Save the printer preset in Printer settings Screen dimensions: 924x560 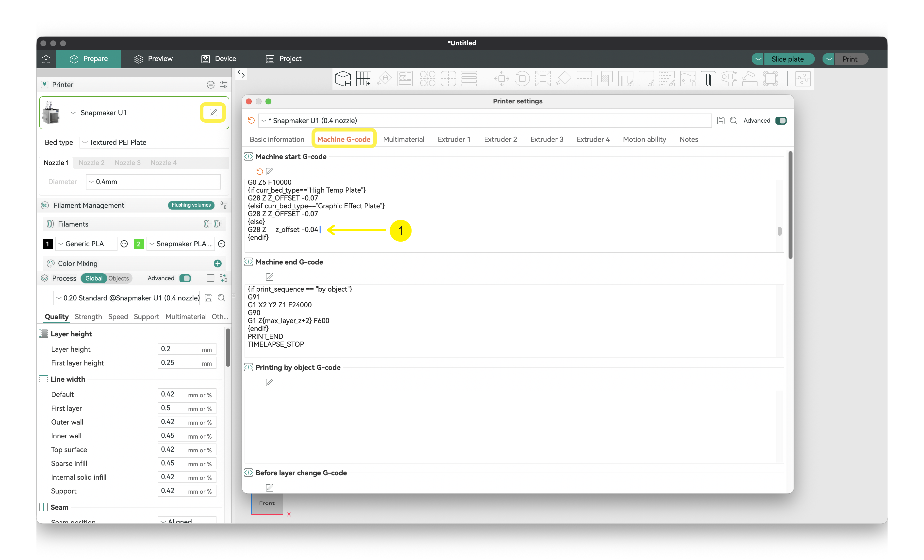click(x=720, y=120)
